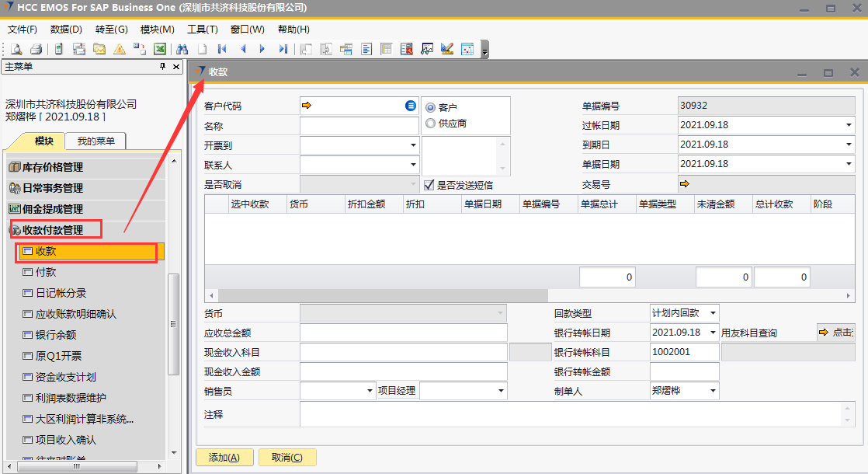Click the 取消(C) button

[x=286, y=458]
